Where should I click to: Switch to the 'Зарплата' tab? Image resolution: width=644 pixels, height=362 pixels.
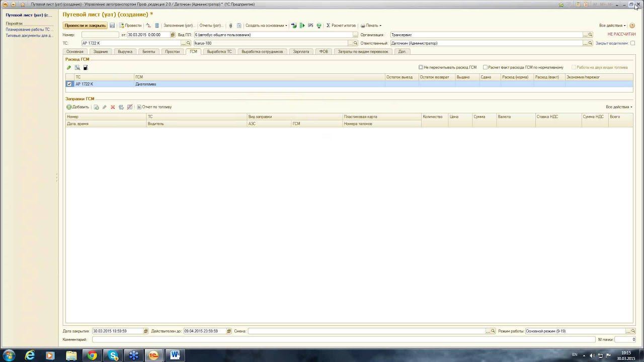[301, 51]
